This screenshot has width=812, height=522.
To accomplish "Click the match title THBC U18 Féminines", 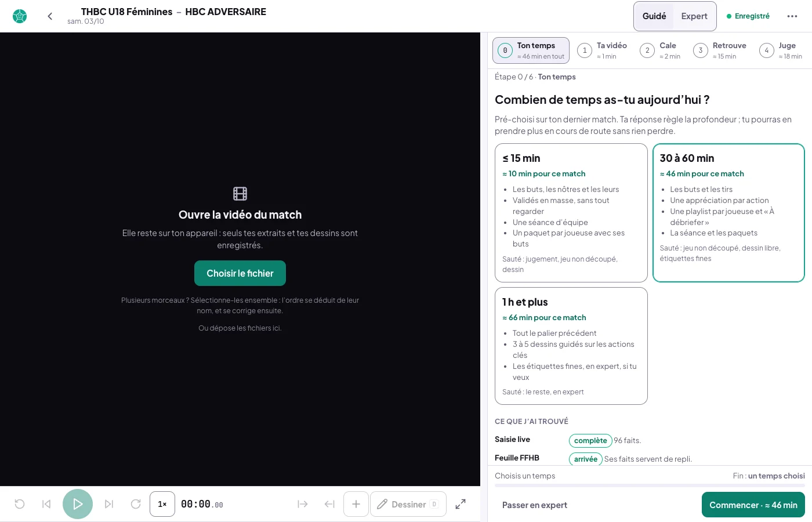I will 127,12.
